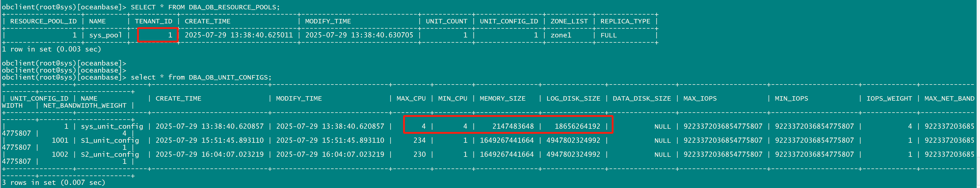
Task: Click the SELECT * FROM DBA_OB_RESOURCE_POOLS command text
Action: (206, 7)
